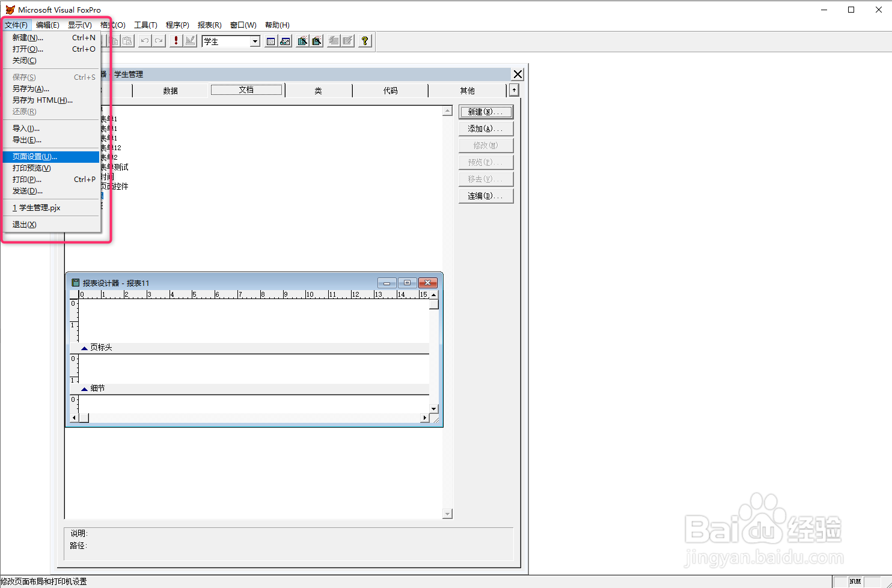Click the 连编(D)... button

coord(486,196)
